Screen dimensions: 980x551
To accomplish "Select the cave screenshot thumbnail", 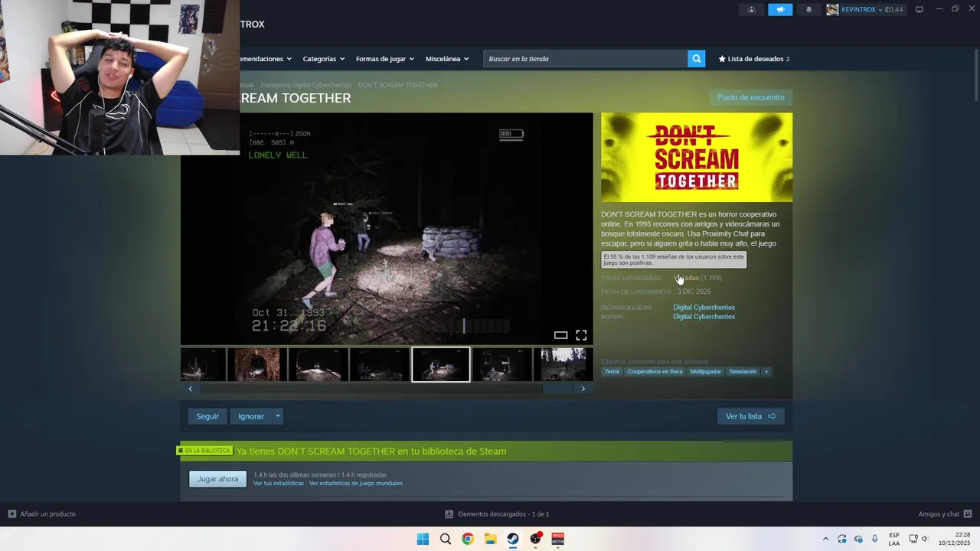I will tap(256, 364).
